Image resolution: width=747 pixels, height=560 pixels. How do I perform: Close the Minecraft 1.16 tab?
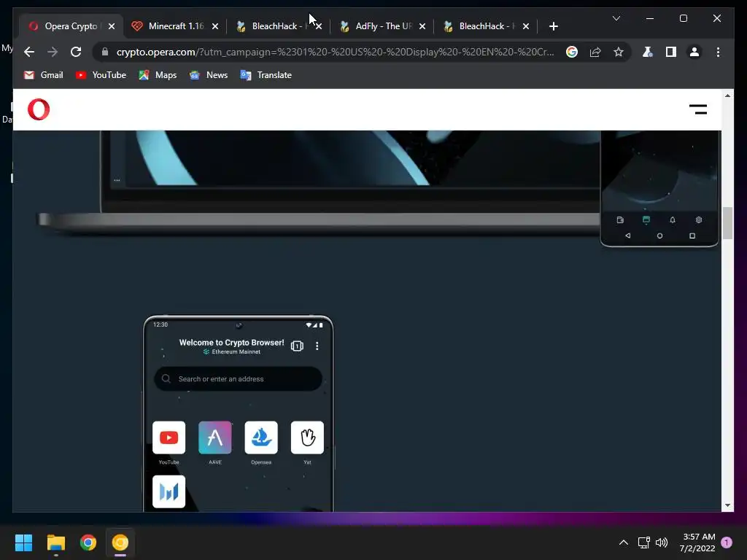[215, 26]
